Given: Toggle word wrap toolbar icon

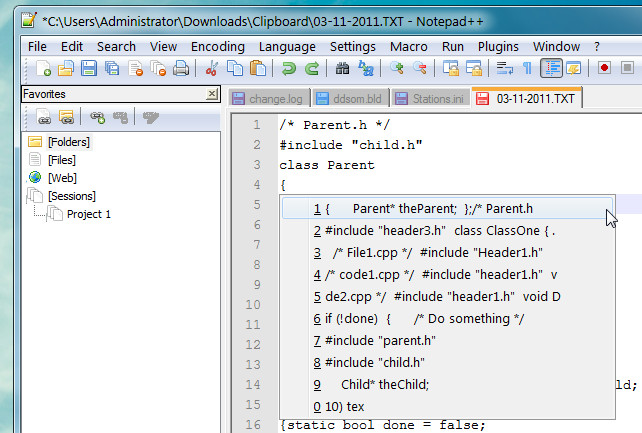Looking at the screenshot, I should pyautogui.click(x=504, y=68).
